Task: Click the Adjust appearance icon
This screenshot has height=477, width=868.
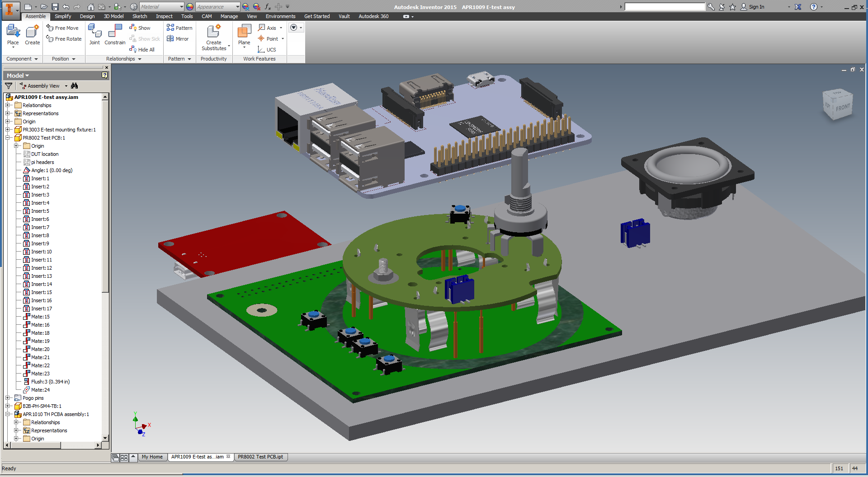Action: pos(245,7)
